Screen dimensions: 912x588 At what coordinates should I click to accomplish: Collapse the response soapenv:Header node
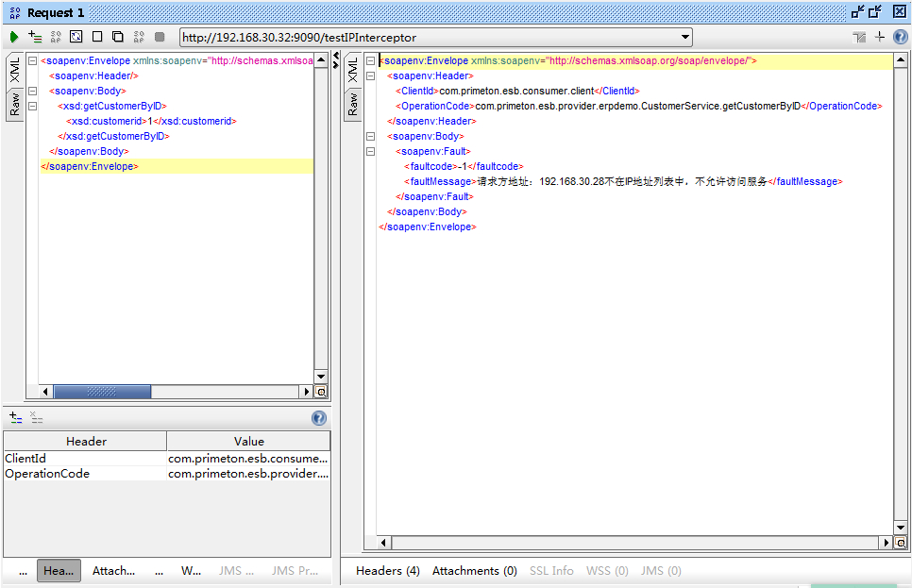click(x=370, y=76)
